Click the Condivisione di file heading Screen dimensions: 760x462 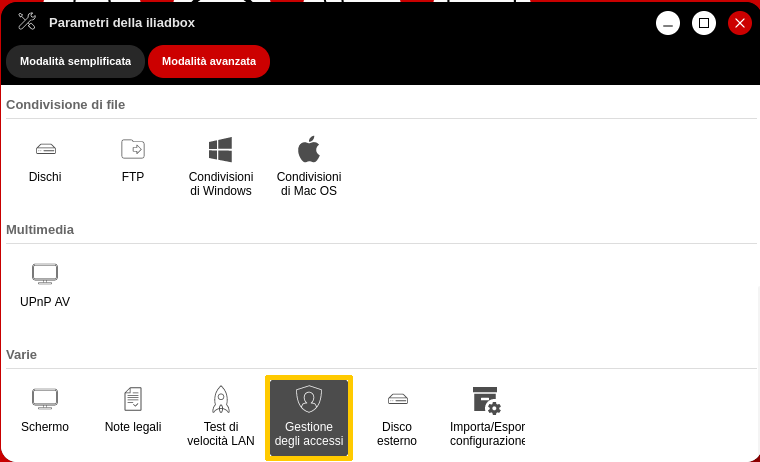click(65, 105)
